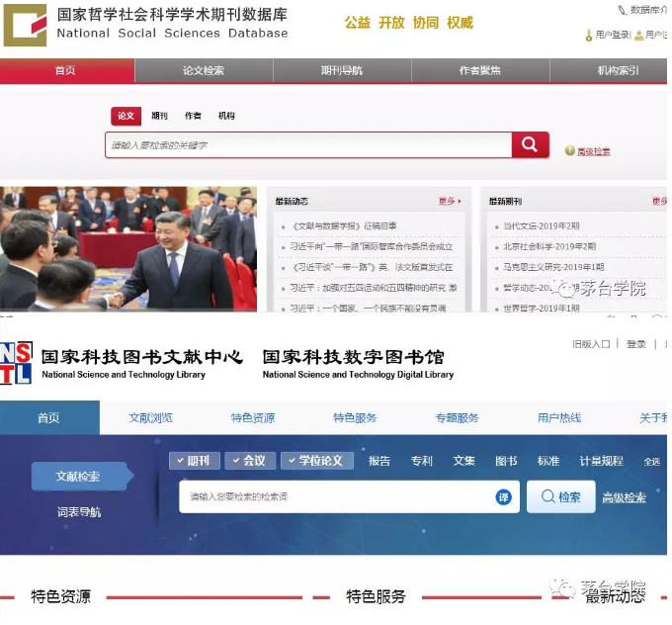
Task: Click the 用户登录 user icon
Action: coord(589,35)
